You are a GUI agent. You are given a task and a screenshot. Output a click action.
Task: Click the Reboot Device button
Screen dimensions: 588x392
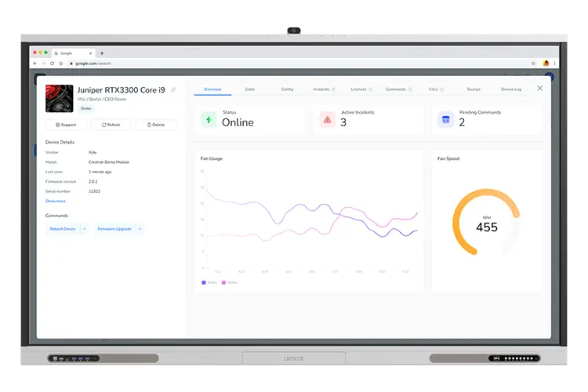point(63,229)
